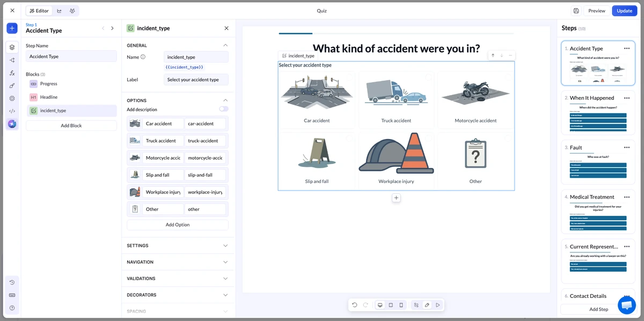Click the blue plus add button in sidebar
The height and width of the screenshot is (321, 644).
coord(12,28)
